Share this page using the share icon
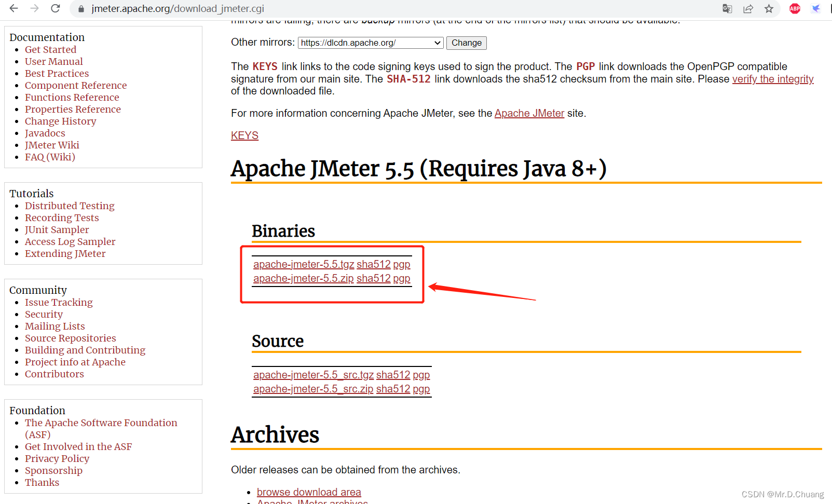This screenshot has height=504, width=832. coord(748,9)
